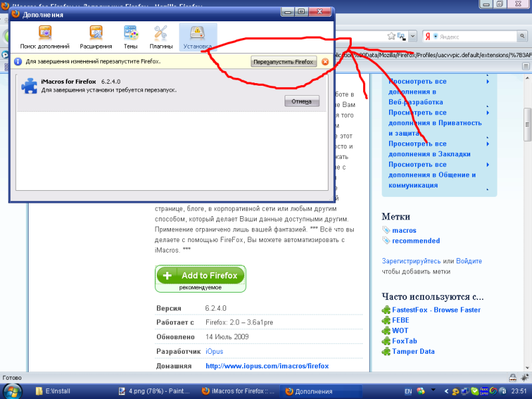Click the EN language indicator in the taskbar
Image resolution: width=532 pixels, height=399 pixels.
point(408,391)
